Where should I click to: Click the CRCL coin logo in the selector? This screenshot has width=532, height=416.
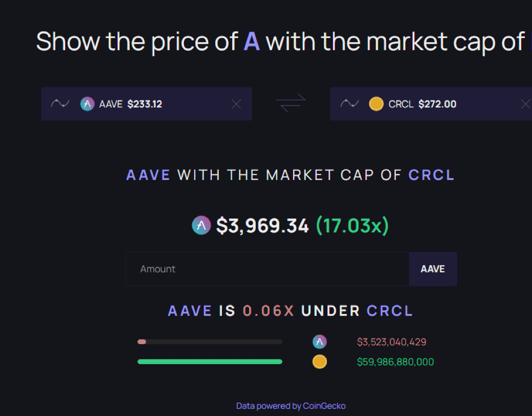coord(376,104)
